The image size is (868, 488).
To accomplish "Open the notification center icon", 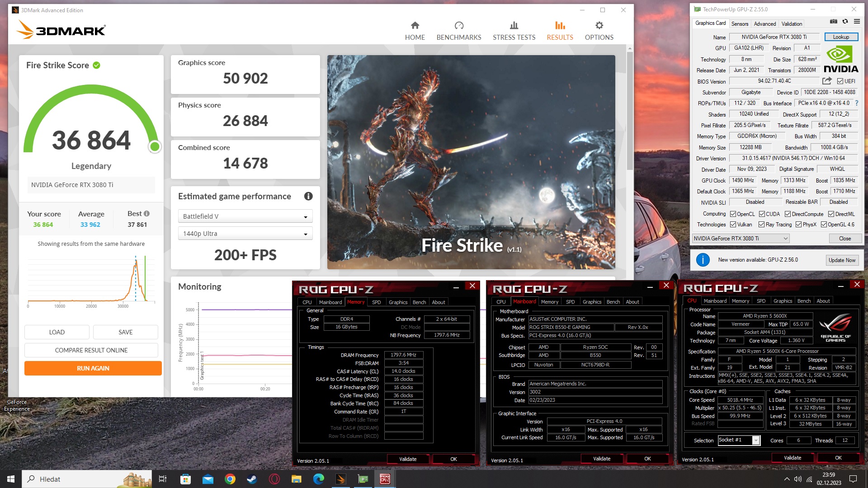I will point(853,479).
